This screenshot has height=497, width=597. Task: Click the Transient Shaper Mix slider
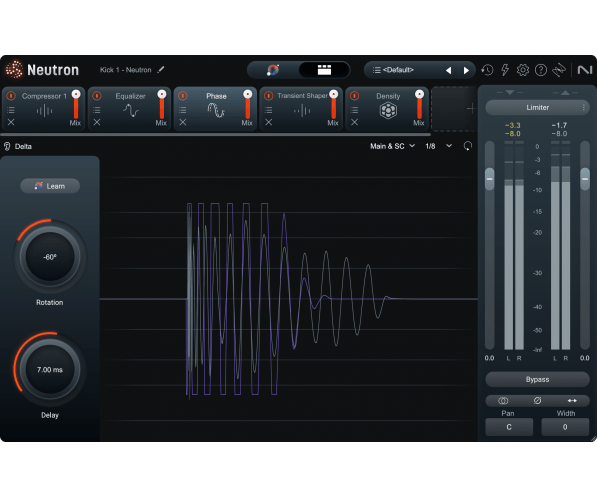coord(334,105)
